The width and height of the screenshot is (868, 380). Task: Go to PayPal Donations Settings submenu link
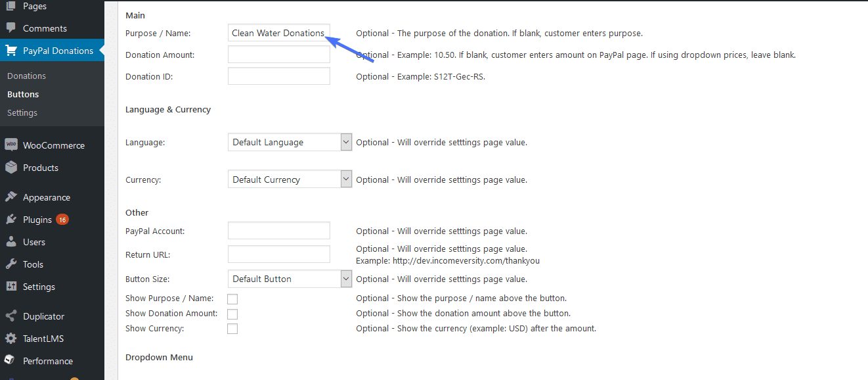(x=22, y=112)
